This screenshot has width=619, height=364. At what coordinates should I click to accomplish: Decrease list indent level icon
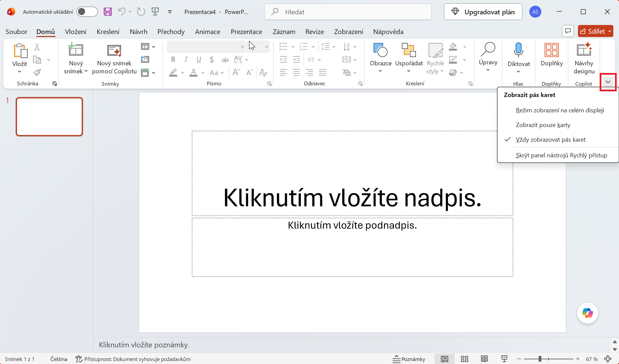(283, 60)
